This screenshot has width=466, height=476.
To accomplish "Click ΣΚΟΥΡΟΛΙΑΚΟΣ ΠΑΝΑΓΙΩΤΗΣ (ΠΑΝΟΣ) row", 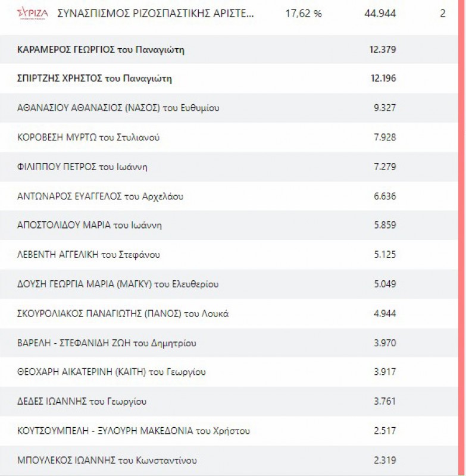I will pyautogui.click(x=123, y=314).
